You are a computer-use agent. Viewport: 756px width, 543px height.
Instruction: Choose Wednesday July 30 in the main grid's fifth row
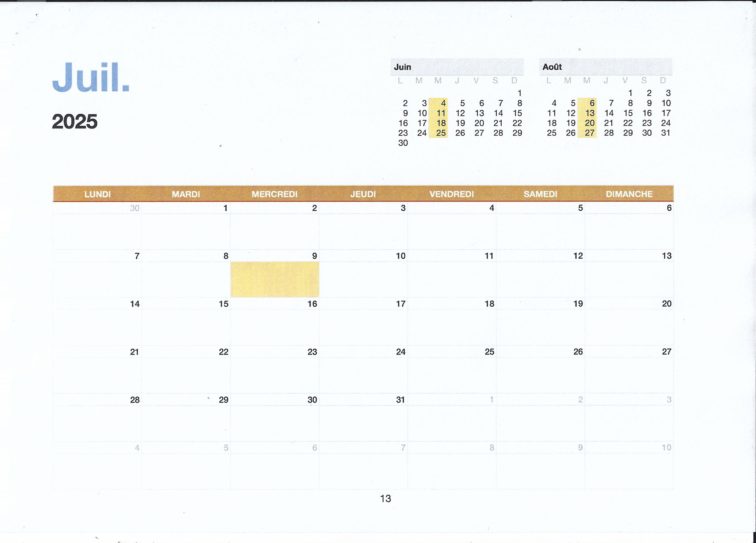tap(312, 400)
